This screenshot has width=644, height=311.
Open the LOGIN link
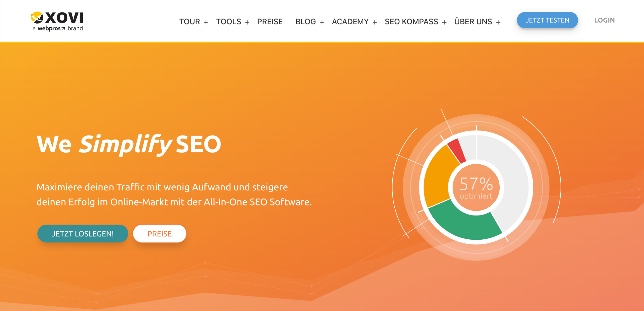pyautogui.click(x=604, y=20)
